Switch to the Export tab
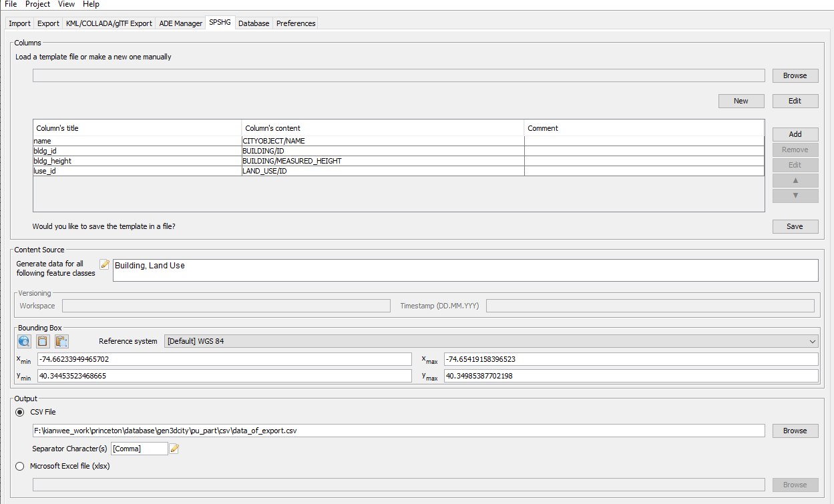The width and height of the screenshot is (834, 504). point(48,23)
